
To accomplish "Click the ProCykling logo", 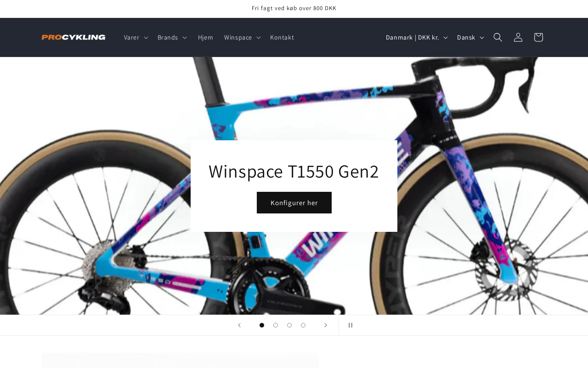I will coord(73,37).
